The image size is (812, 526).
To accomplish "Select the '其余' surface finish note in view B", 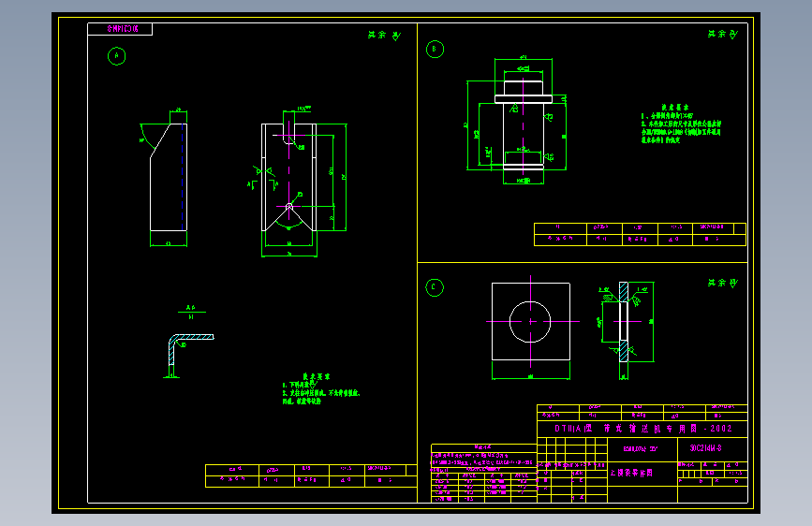I will [x=723, y=35].
